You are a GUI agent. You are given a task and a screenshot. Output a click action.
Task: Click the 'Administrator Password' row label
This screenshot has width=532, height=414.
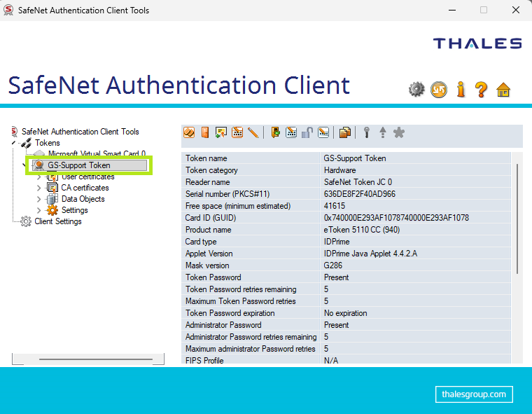(223, 324)
